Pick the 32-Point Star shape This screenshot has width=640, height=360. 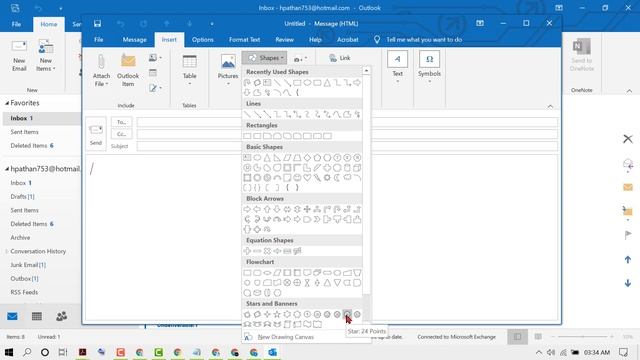click(357, 314)
